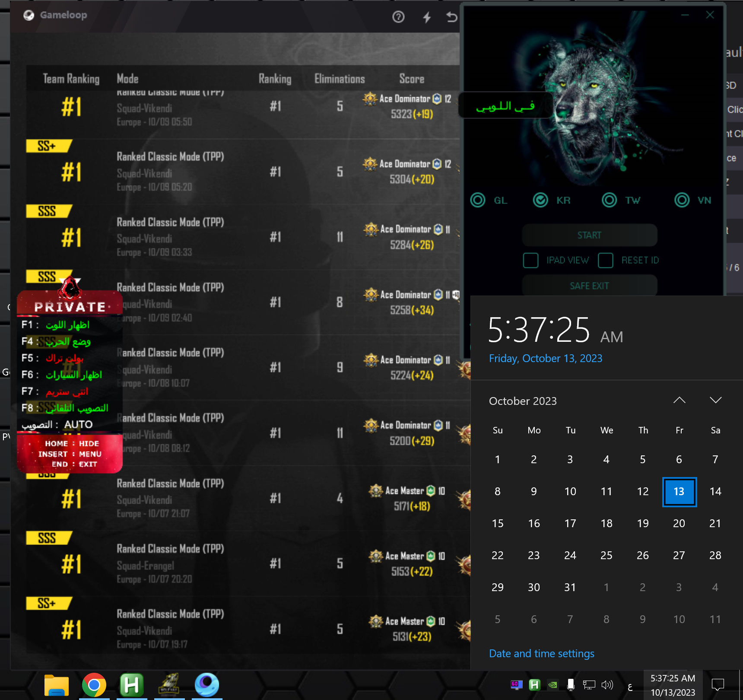
Task: Enable the RESET ID checkbox
Action: 606,260
